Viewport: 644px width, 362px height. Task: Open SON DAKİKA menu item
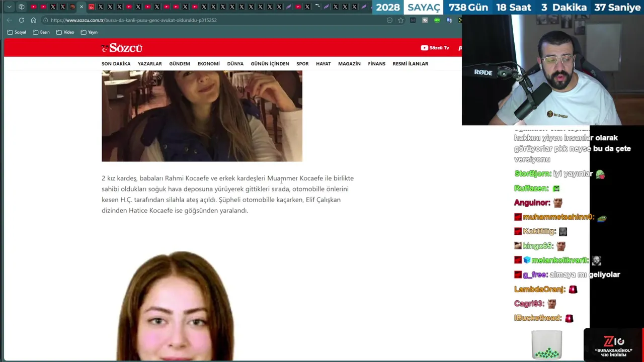click(x=116, y=64)
